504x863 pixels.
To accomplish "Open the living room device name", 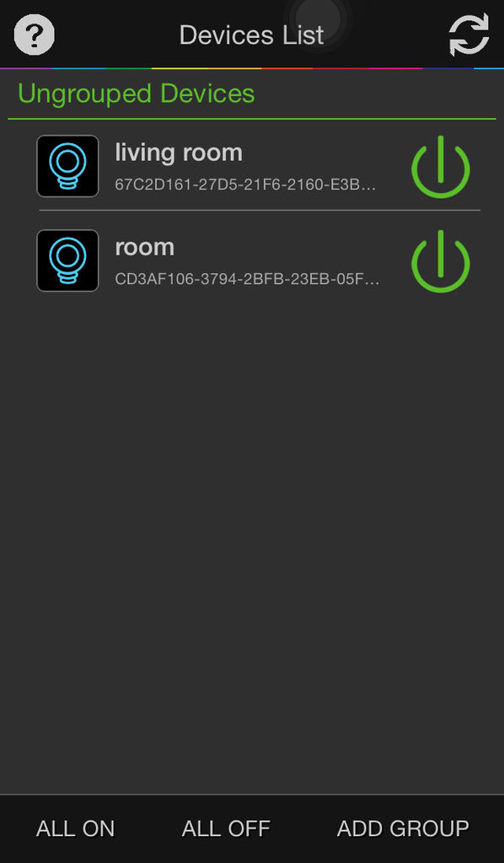I will click(x=179, y=153).
